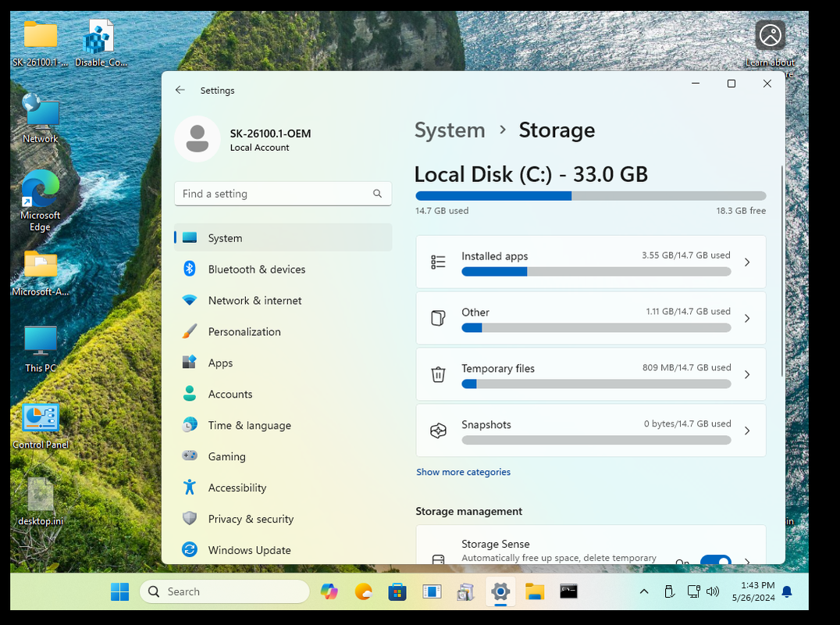Screen dimensions: 840x625
Task: Open the 1:43 PM clock in tray
Action: [x=753, y=591]
